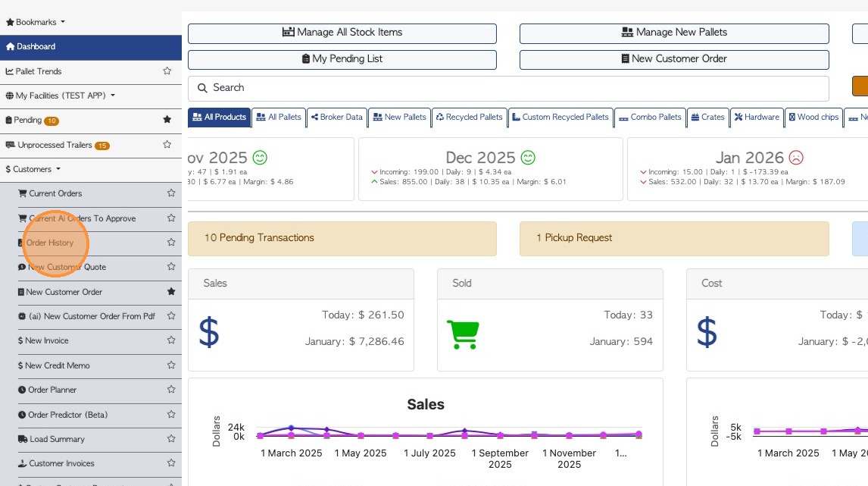
Task: Expand My Facilities (TEST APP) menu
Action: tap(61, 96)
